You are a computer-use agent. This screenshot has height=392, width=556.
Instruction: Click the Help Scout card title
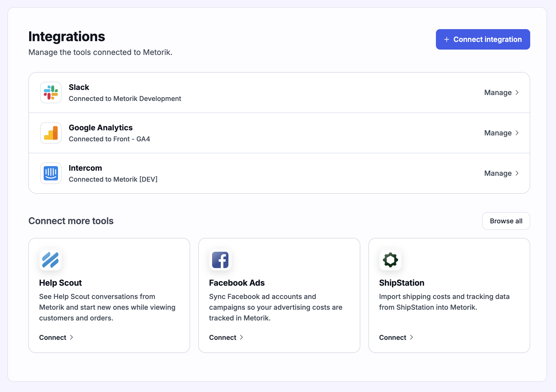60,283
